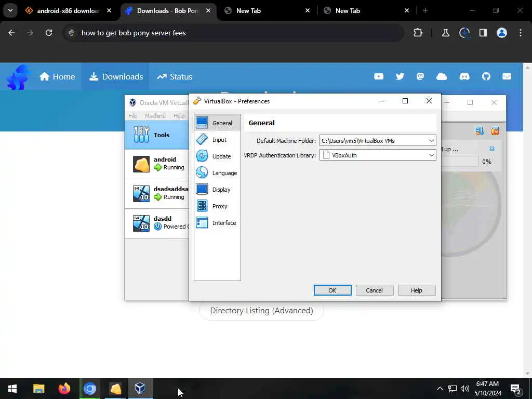Click the page vertical scrollbar

527,220
